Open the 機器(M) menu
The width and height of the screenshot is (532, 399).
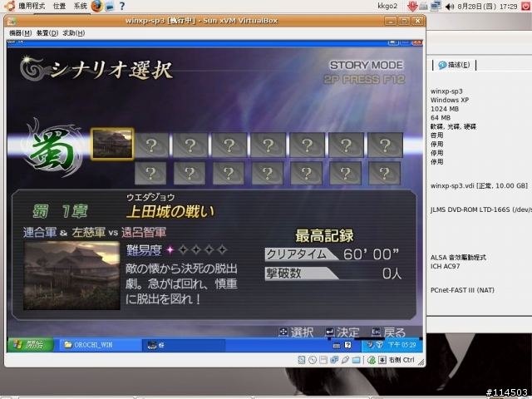pos(20,33)
